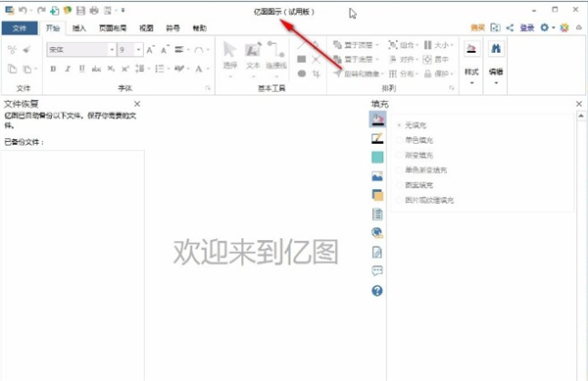
Task: Pick the rectangle shape tool
Action: (302, 59)
